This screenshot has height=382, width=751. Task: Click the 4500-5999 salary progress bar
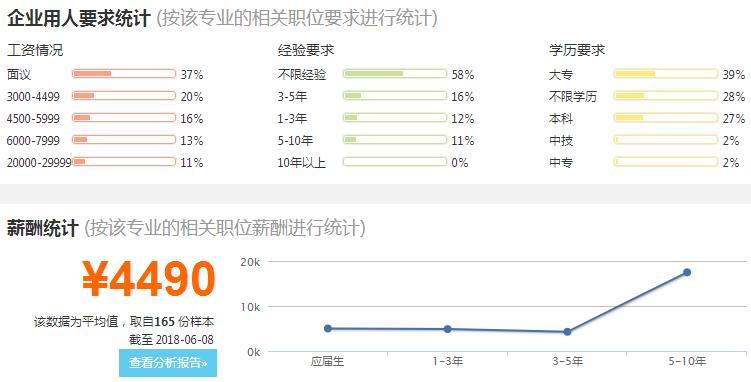click(124, 118)
